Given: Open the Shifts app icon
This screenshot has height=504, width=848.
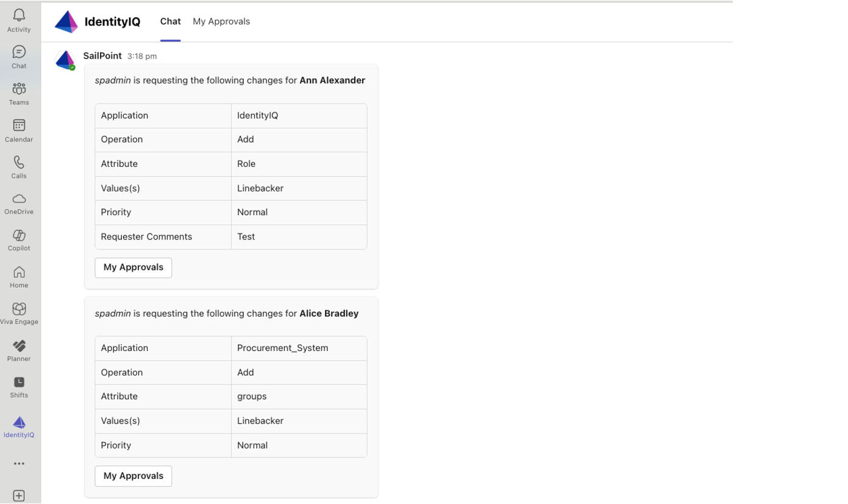Looking at the screenshot, I should (x=19, y=386).
